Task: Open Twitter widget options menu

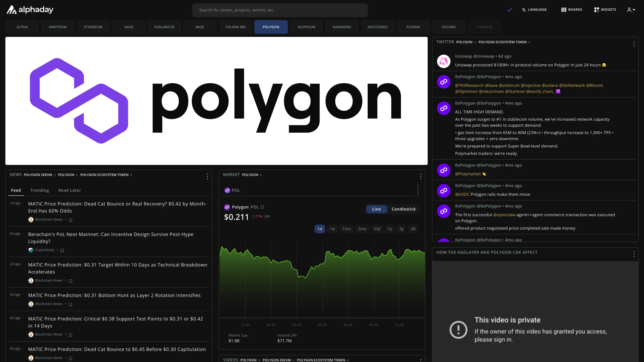Action: pyautogui.click(x=634, y=44)
